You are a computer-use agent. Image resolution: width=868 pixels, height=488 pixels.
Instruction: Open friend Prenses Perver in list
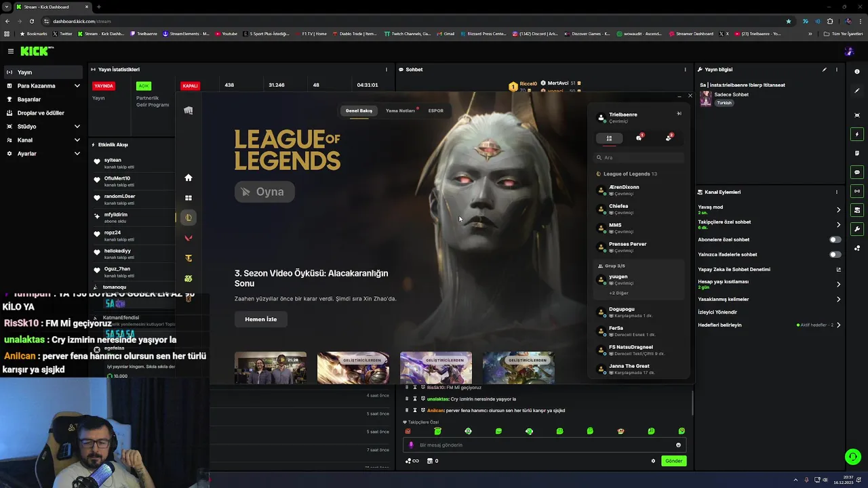tap(639, 247)
